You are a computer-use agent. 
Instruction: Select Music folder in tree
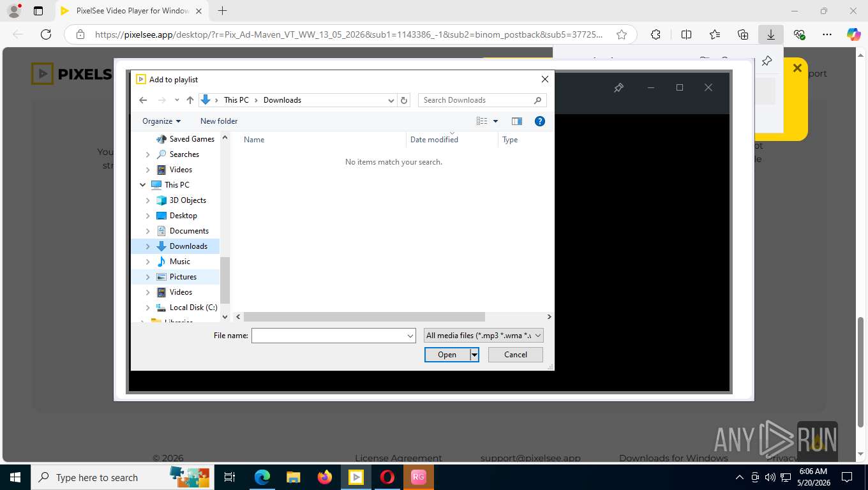[x=179, y=262]
